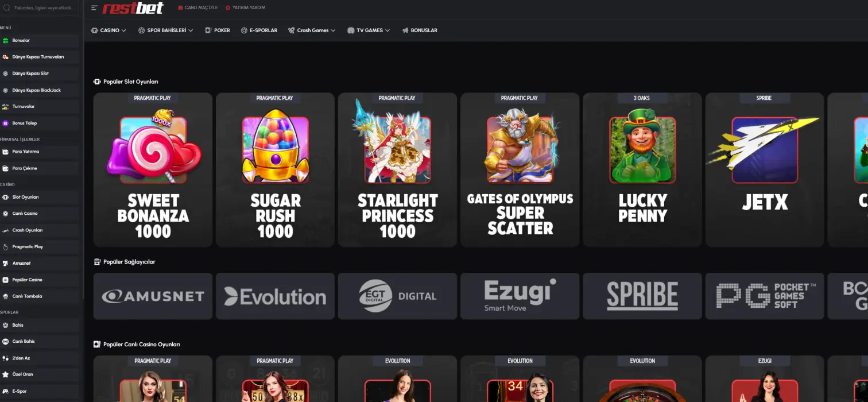Click the search magnifier icon
The image size is (868, 402).
pyautogui.click(x=6, y=8)
